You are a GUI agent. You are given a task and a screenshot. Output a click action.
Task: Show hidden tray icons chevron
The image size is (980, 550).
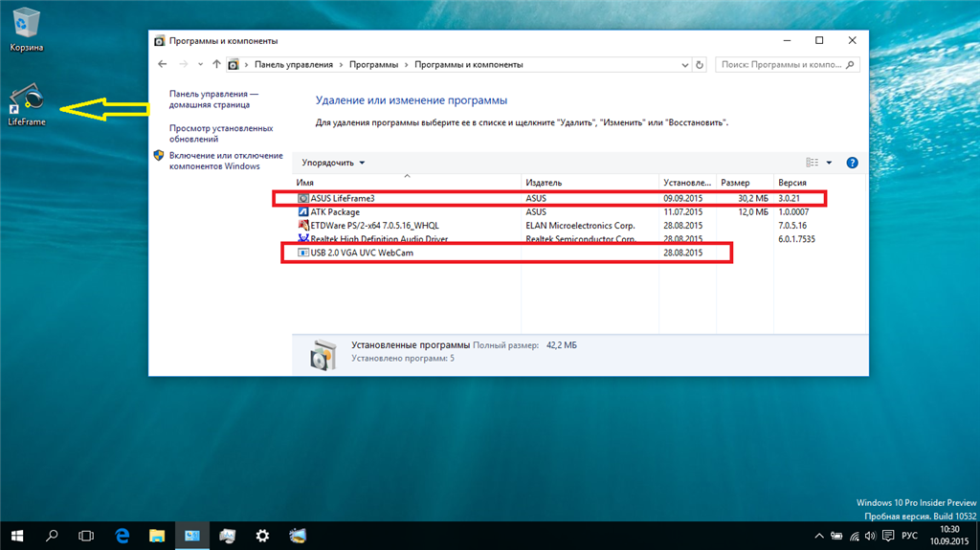(x=819, y=537)
